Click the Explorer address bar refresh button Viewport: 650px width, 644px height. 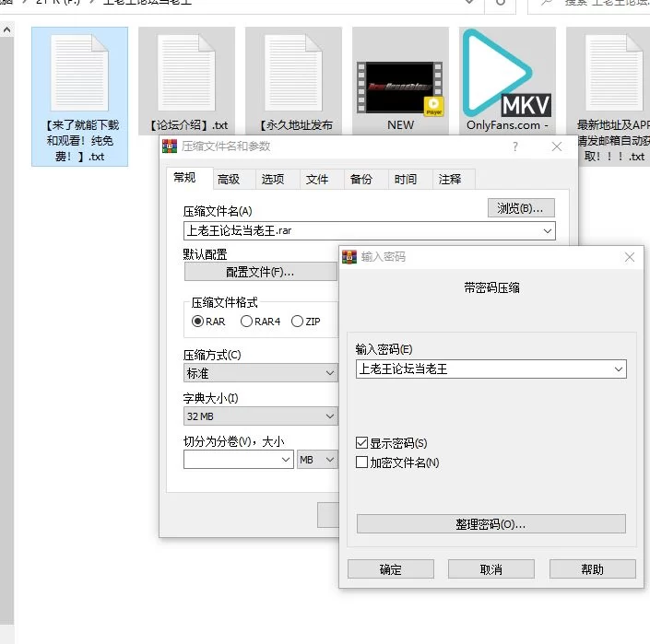pyautogui.click(x=501, y=3)
